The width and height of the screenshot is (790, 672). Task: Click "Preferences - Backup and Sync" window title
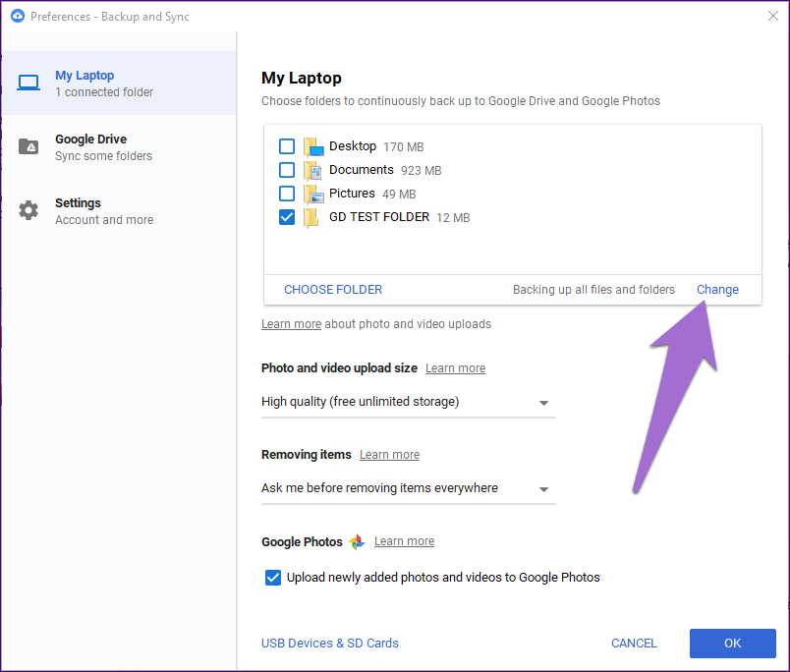click(110, 17)
